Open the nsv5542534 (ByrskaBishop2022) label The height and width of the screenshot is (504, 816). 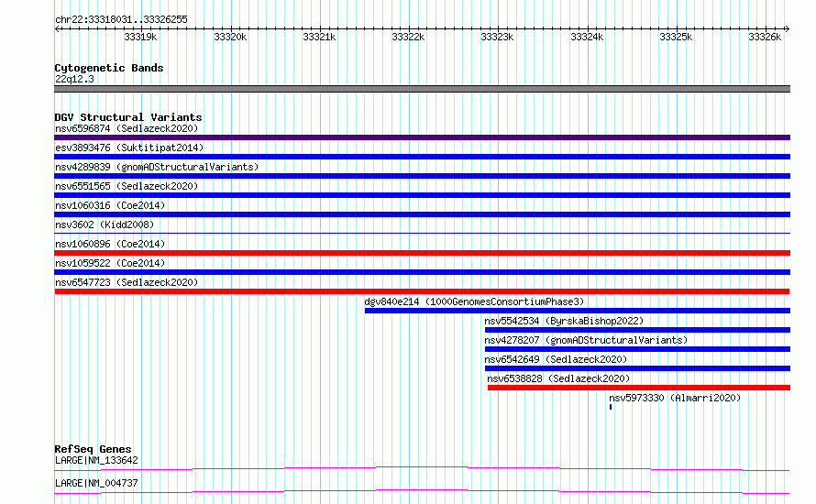(x=564, y=321)
